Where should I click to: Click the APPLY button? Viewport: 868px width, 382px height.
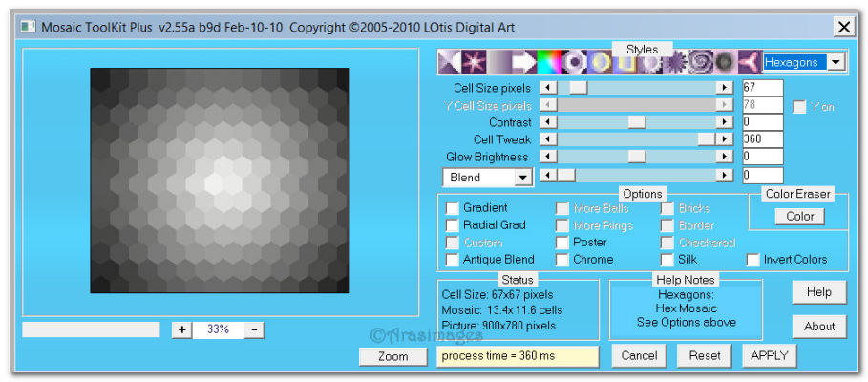[x=769, y=355]
